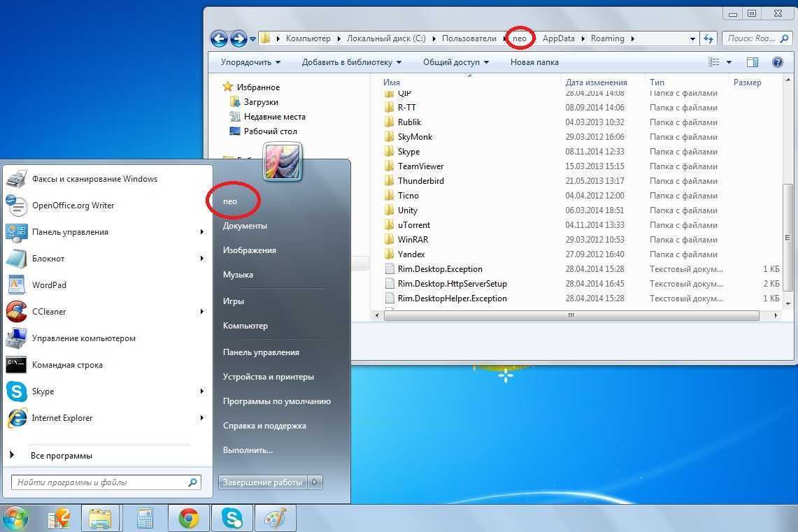
Task: Open Выполнить... dialog
Action: point(248,450)
